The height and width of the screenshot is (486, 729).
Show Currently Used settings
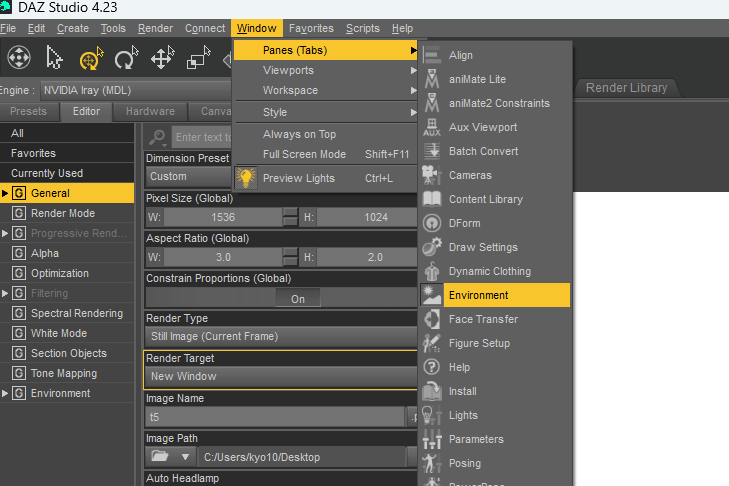point(67,173)
